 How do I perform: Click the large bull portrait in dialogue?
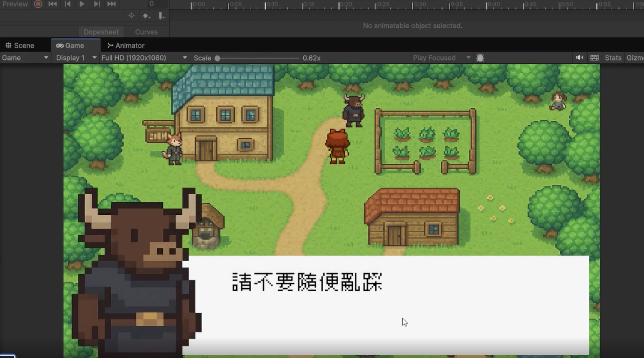pos(136,273)
